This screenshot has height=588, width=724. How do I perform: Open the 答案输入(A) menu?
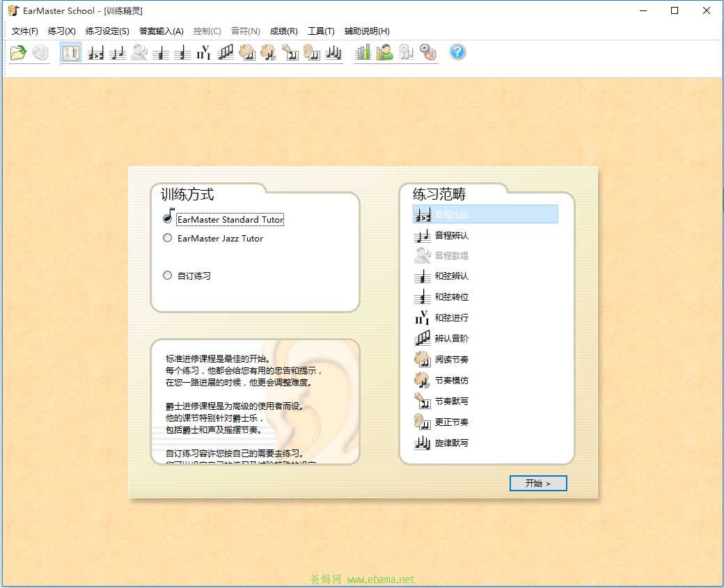(162, 31)
